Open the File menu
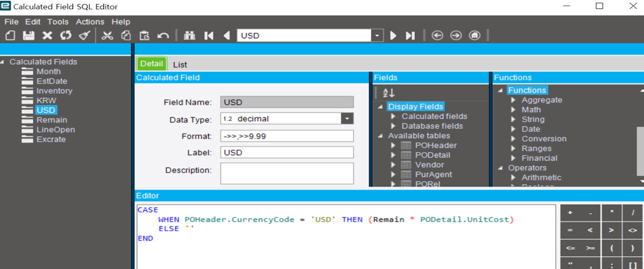The height and width of the screenshot is (269, 644). (x=11, y=22)
